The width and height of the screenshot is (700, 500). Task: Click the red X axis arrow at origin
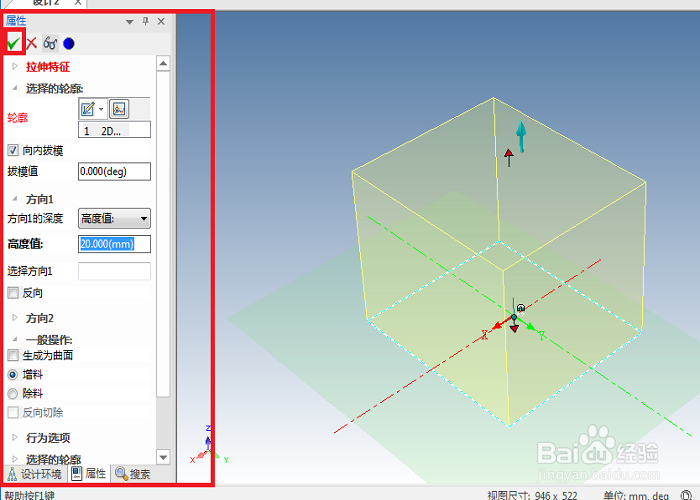coord(500,325)
